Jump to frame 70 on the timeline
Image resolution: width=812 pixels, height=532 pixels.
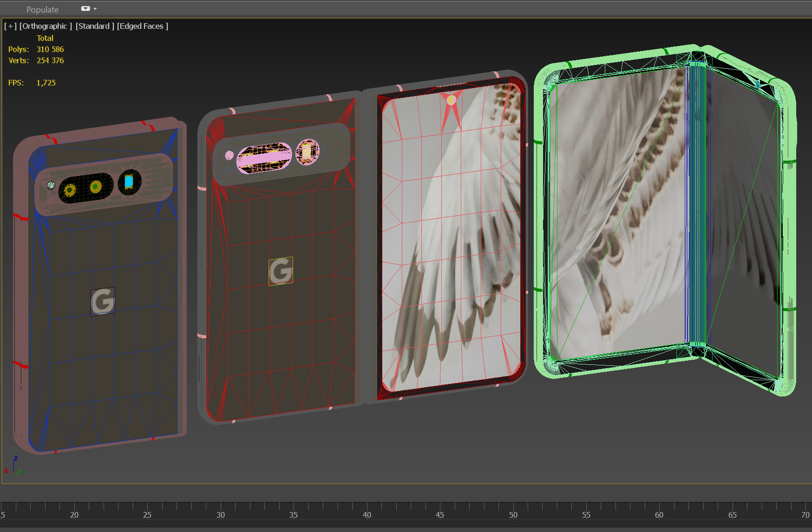coord(805,515)
